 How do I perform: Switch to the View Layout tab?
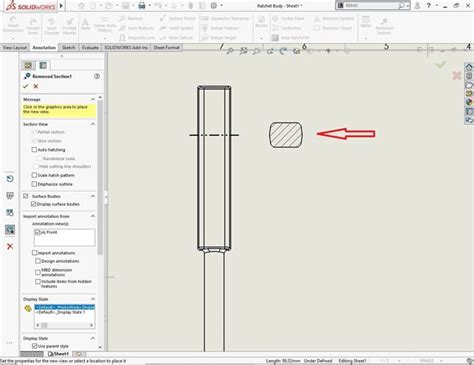pyautogui.click(x=15, y=48)
